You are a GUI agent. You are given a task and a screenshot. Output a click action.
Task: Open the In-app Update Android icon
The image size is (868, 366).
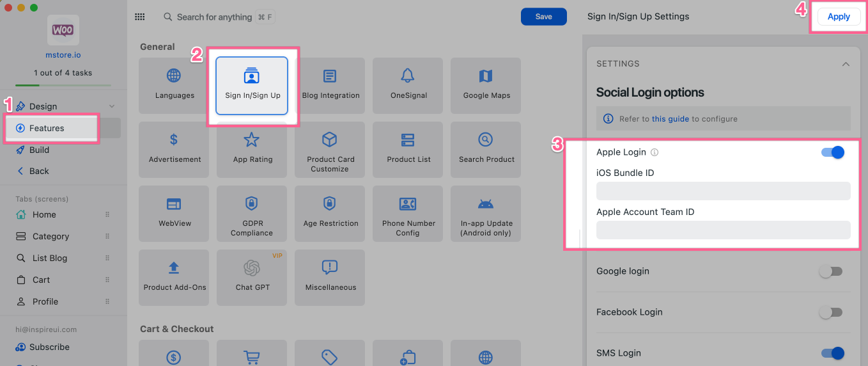486,203
